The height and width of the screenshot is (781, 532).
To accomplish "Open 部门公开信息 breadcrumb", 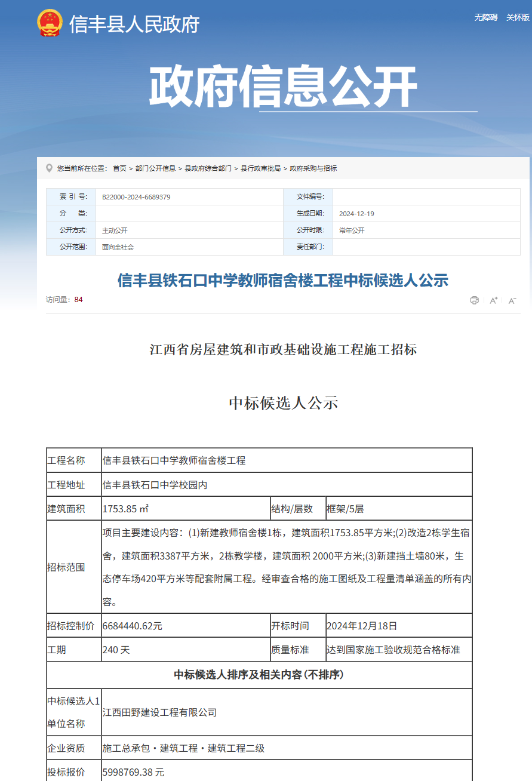I will point(155,168).
